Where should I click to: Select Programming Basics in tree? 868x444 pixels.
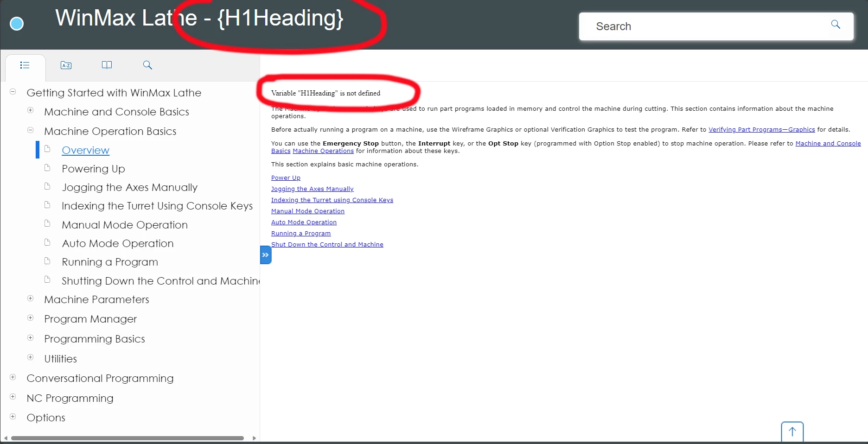(95, 339)
